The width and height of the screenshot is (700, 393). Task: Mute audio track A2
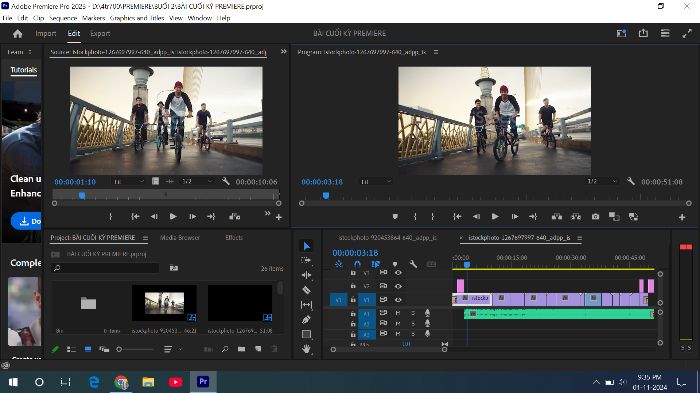click(x=397, y=323)
